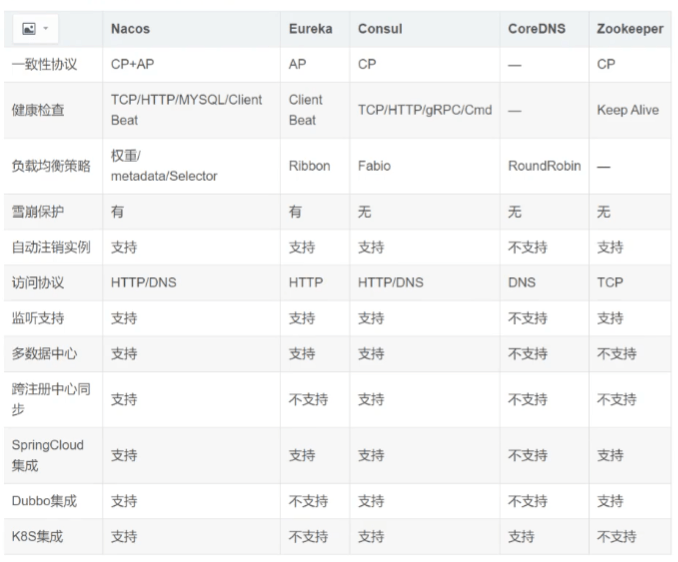Click the TCP/HTTP/gRPC/Cmd cell
This screenshot has width=678, height=562.
425,110
